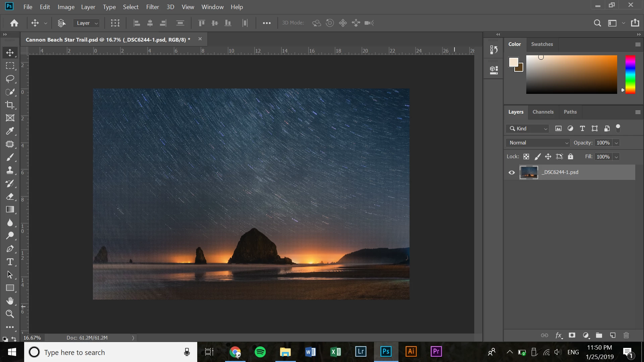Create a new layer icon
Image resolution: width=644 pixels, height=362 pixels.
[x=612, y=335]
